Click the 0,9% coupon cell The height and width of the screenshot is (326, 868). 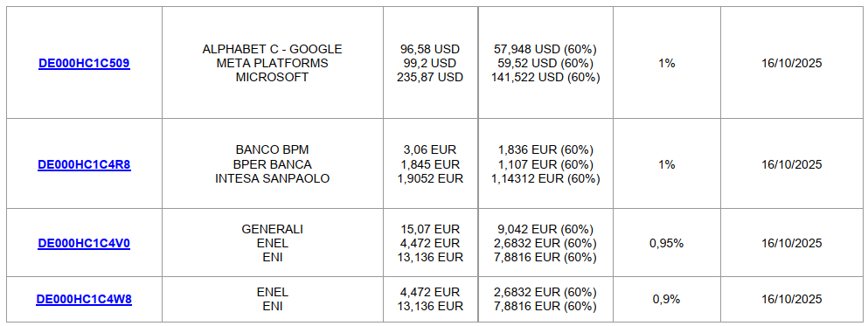point(666,300)
